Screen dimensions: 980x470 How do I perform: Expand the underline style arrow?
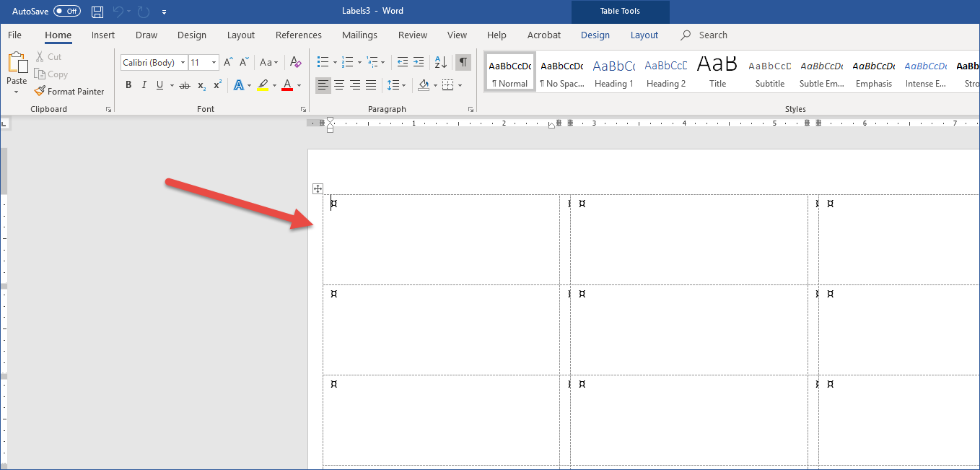172,85
